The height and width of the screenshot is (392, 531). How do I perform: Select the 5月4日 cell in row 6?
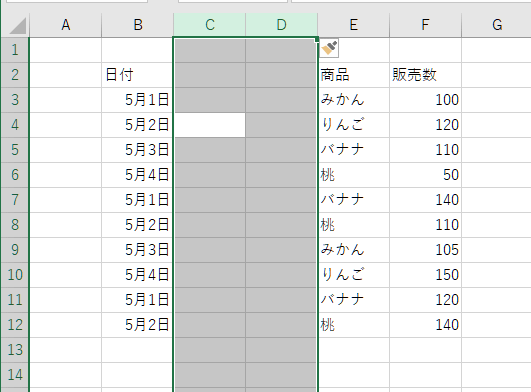[137, 175]
